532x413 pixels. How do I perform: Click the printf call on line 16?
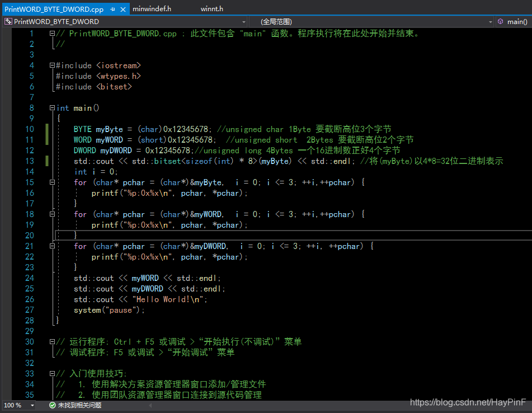click(x=170, y=193)
